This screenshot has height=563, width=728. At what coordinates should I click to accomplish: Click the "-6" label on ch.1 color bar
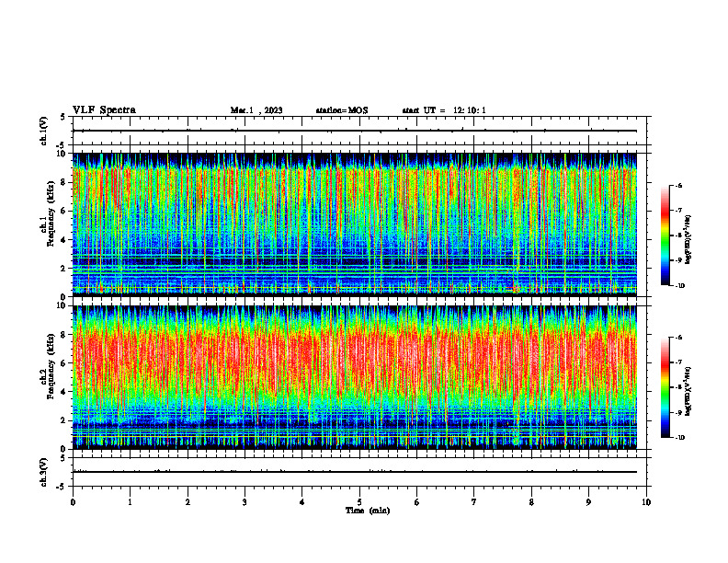click(x=678, y=186)
